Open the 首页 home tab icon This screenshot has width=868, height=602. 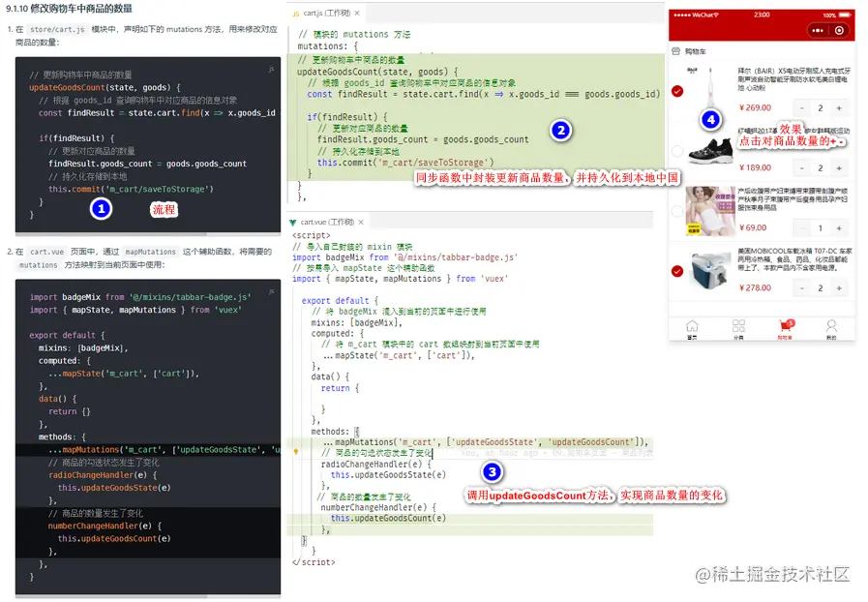692,325
